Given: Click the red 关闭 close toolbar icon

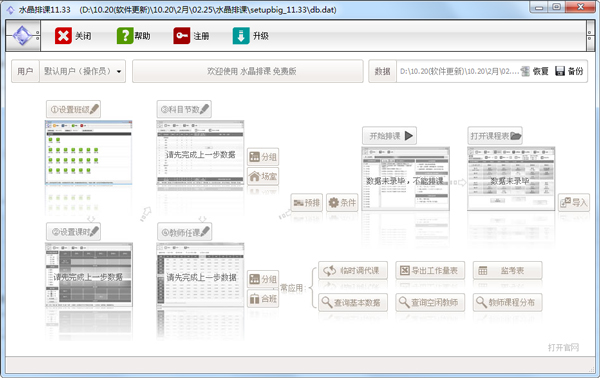Looking at the screenshot, I should coord(63,36).
